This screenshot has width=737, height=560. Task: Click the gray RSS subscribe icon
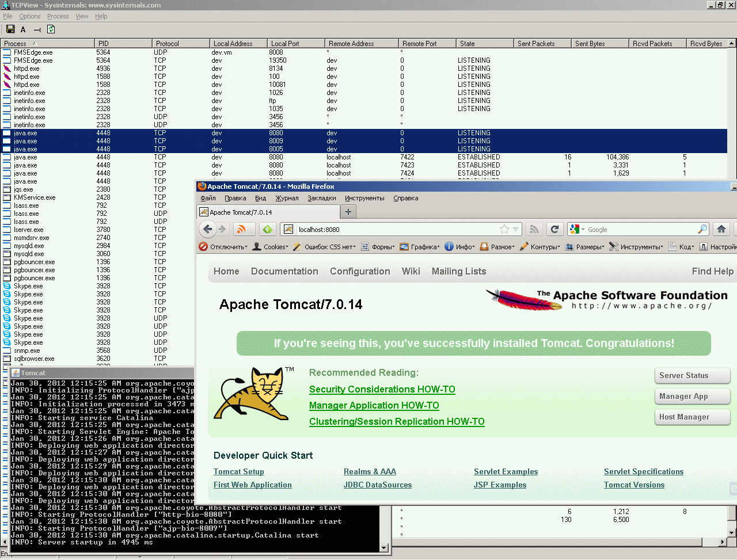(x=534, y=229)
